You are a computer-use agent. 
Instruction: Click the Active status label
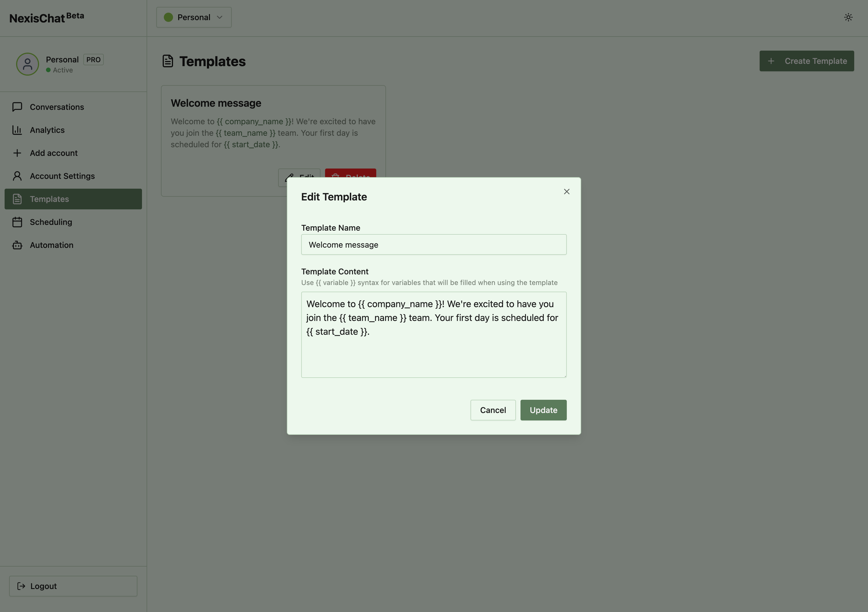tap(63, 70)
